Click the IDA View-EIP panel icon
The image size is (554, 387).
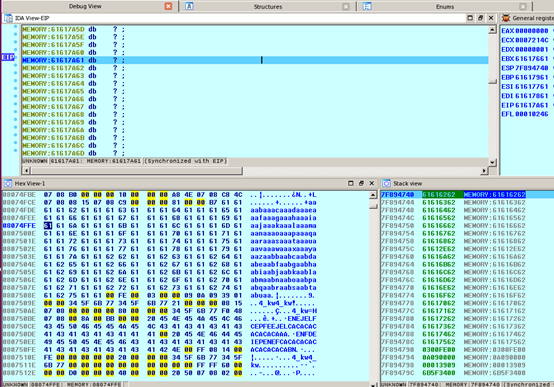tap(8, 18)
